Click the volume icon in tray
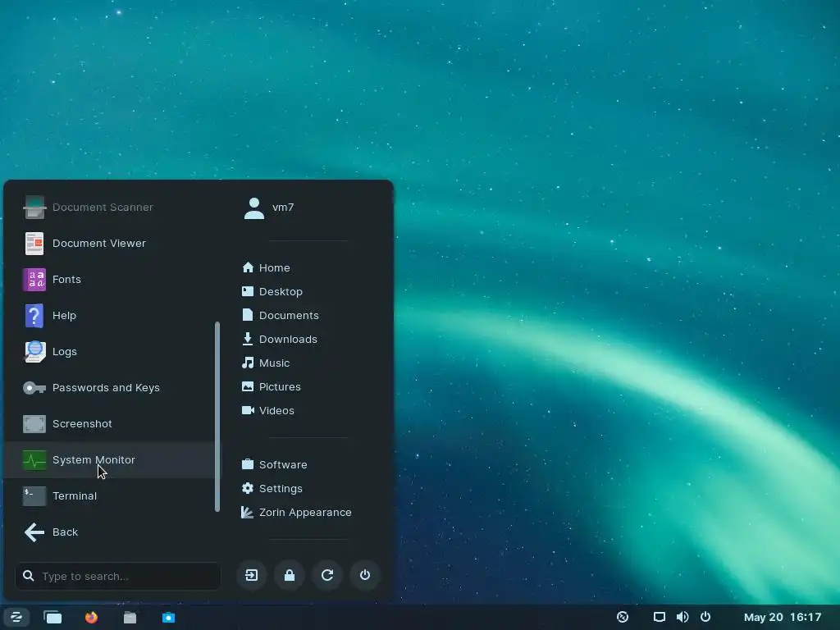The width and height of the screenshot is (840, 630). tap(682, 617)
